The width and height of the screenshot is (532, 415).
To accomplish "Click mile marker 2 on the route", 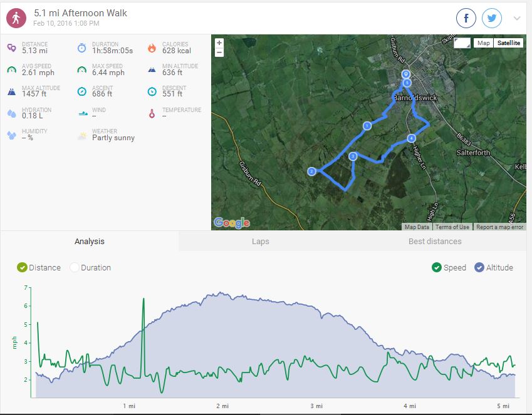I will (311, 172).
